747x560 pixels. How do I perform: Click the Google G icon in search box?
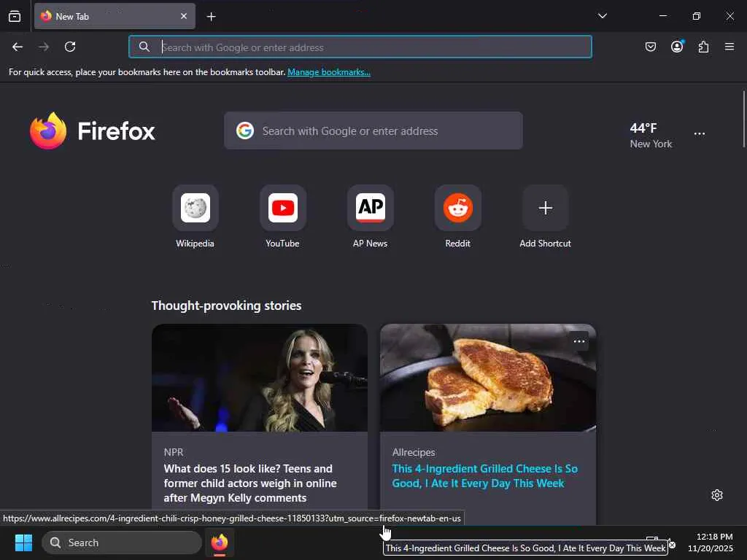[x=245, y=131]
